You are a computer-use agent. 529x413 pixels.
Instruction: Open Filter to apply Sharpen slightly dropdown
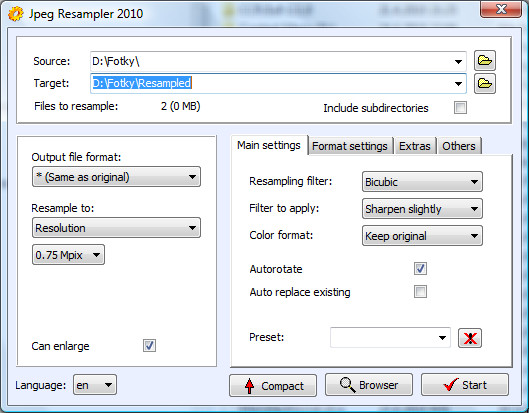(x=422, y=209)
